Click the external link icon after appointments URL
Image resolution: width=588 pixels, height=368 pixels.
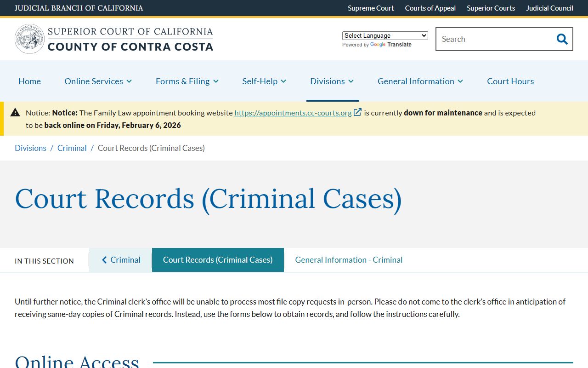tap(357, 112)
